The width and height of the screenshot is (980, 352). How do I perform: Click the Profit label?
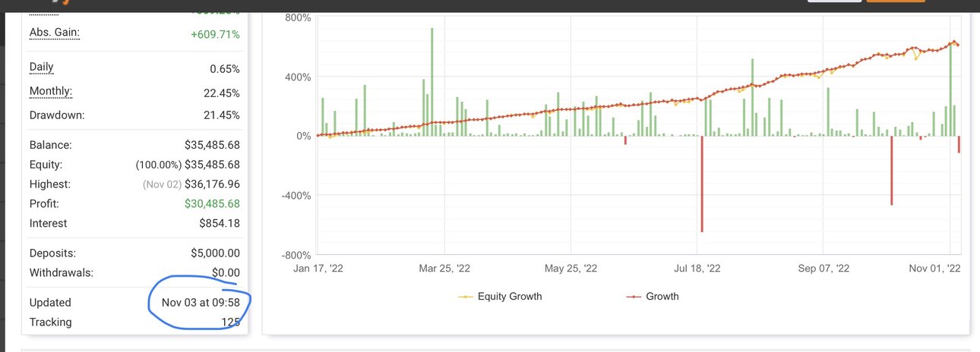click(x=44, y=204)
